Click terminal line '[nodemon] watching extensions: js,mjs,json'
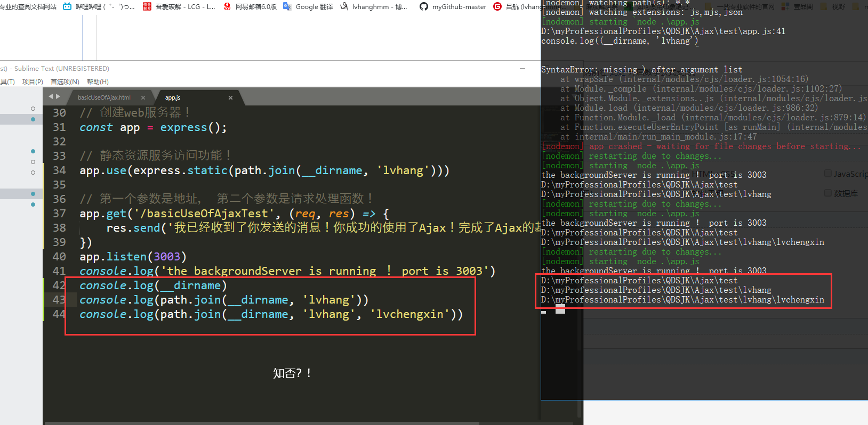Viewport: 868px width, 425px height. point(642,12)
